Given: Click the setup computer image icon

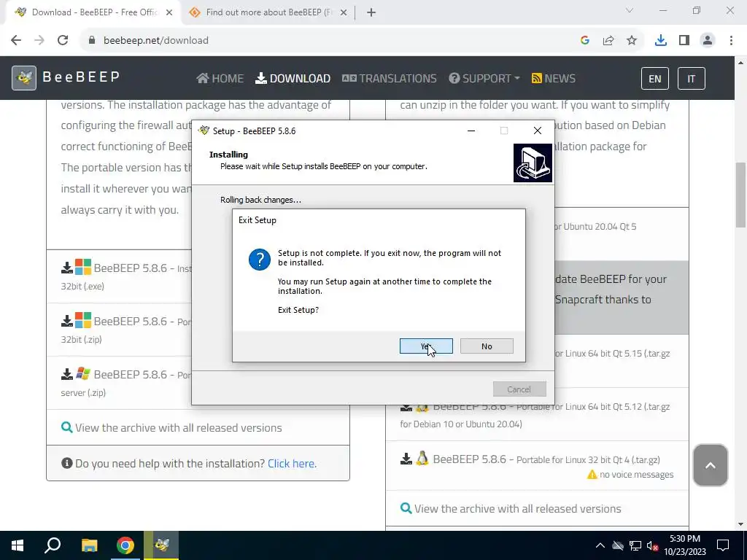Looking at the screenshot, I should (x=533, y=163).
